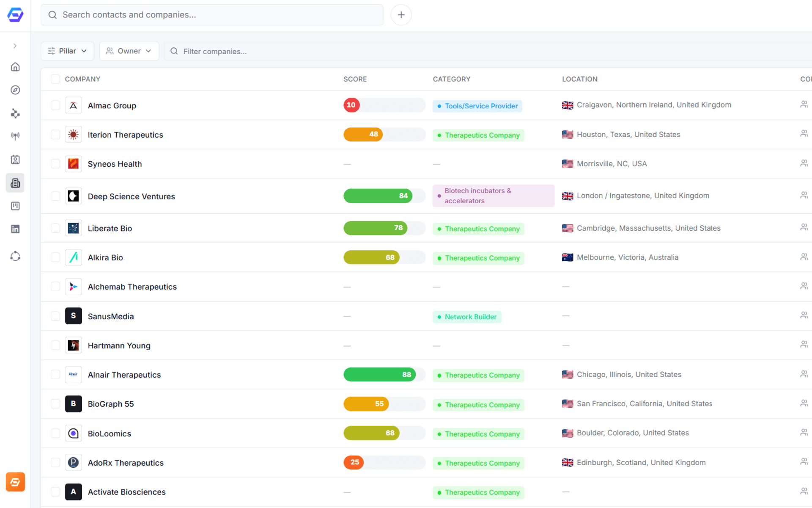Screen dimensions: 812x508
Task: Open the Almac Group company link
Action: point(112,105)
